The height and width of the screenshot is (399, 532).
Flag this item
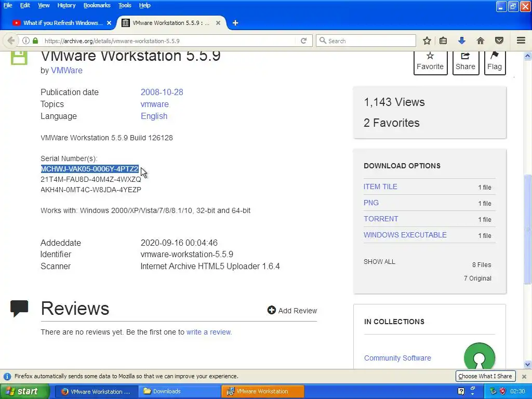pos(495,62)
